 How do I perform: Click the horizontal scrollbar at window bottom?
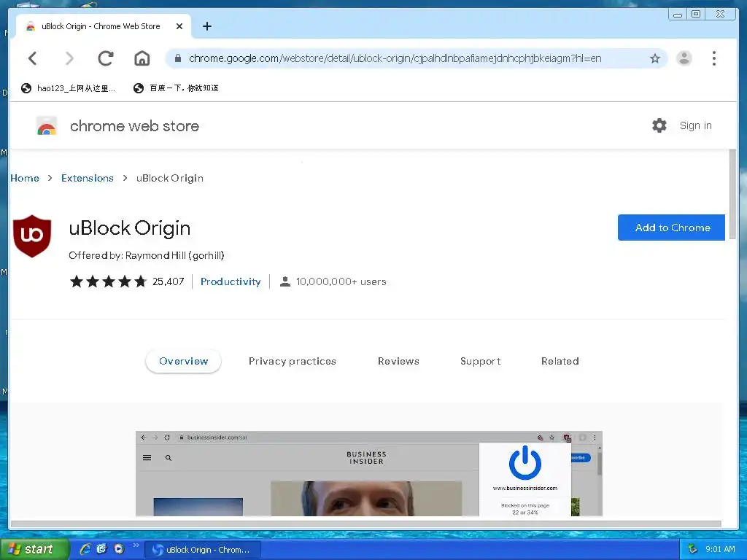(366, 524)
